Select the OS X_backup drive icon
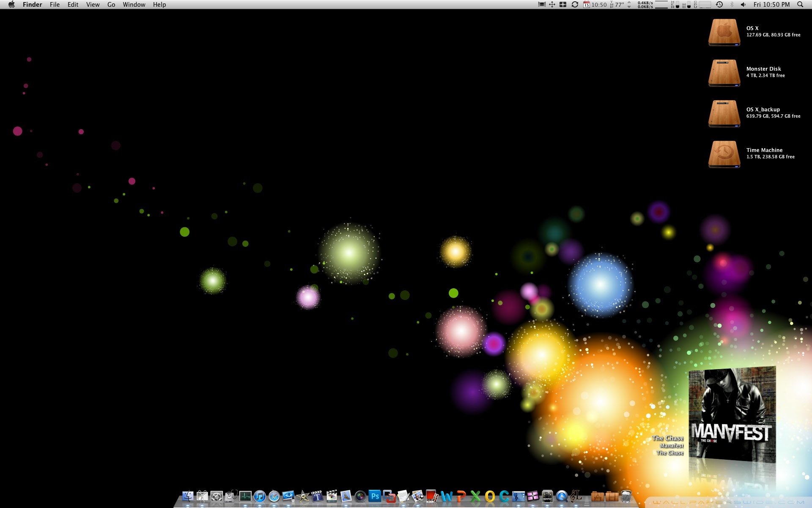Screen dimensions: 812x508 pos(724,113)
